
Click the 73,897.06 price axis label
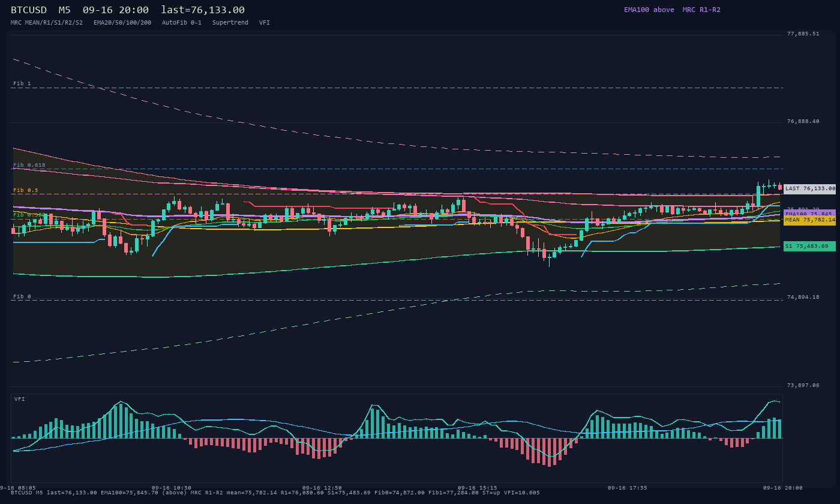(x=803, y=385)
